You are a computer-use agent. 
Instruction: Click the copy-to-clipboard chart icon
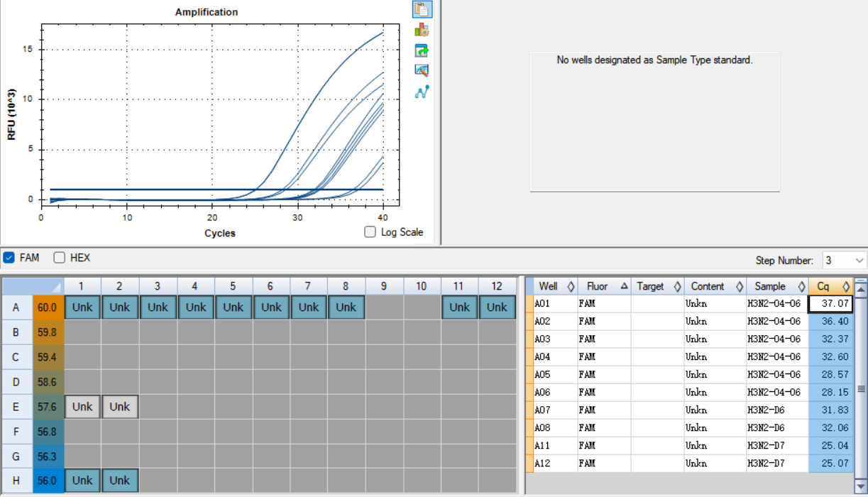[422, 9]
